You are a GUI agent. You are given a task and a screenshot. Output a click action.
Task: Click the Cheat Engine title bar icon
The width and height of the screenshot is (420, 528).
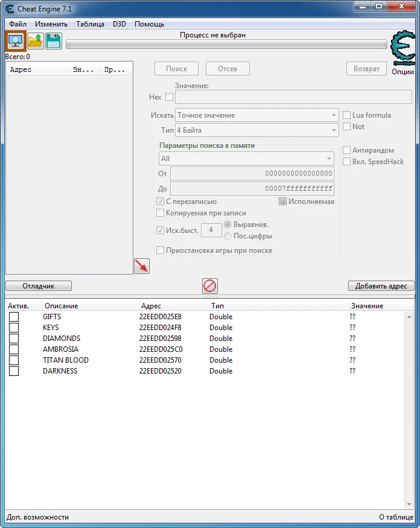tap(10, 9)
